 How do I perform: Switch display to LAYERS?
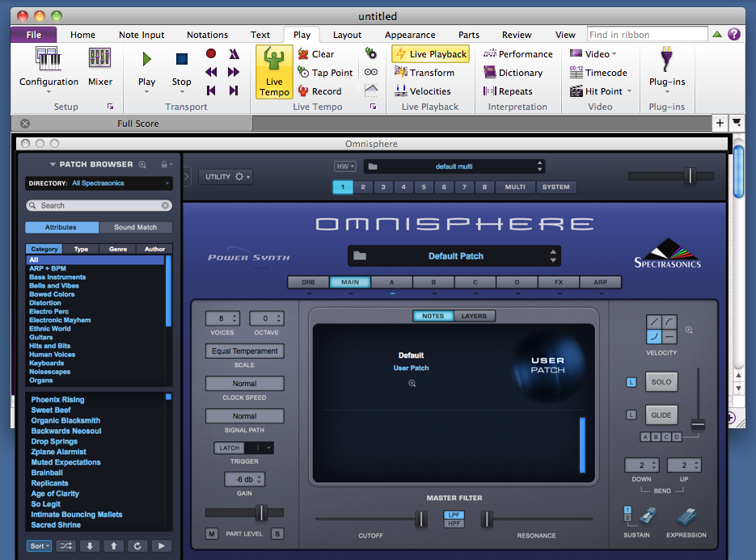click(474, 316)
